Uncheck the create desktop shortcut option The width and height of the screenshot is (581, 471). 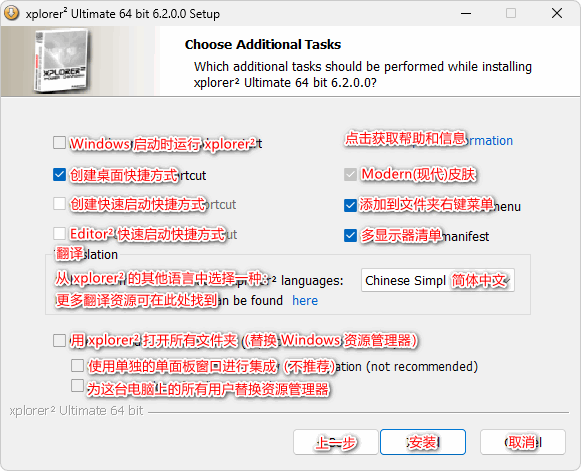59,174
